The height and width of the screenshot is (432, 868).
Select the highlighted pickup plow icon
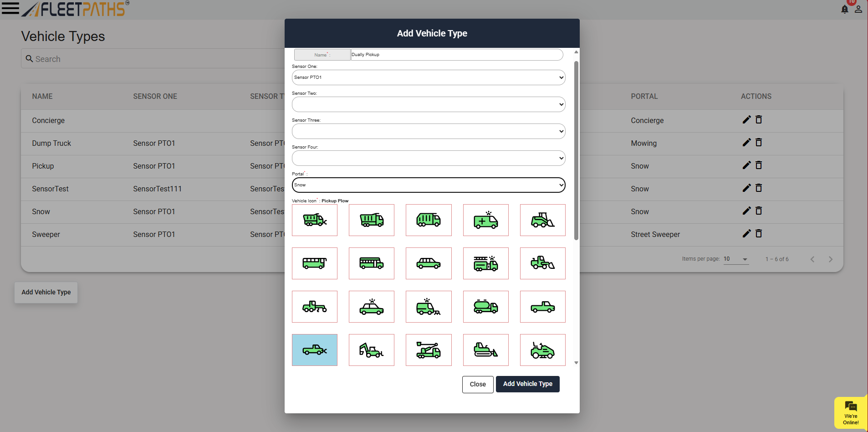314,350
